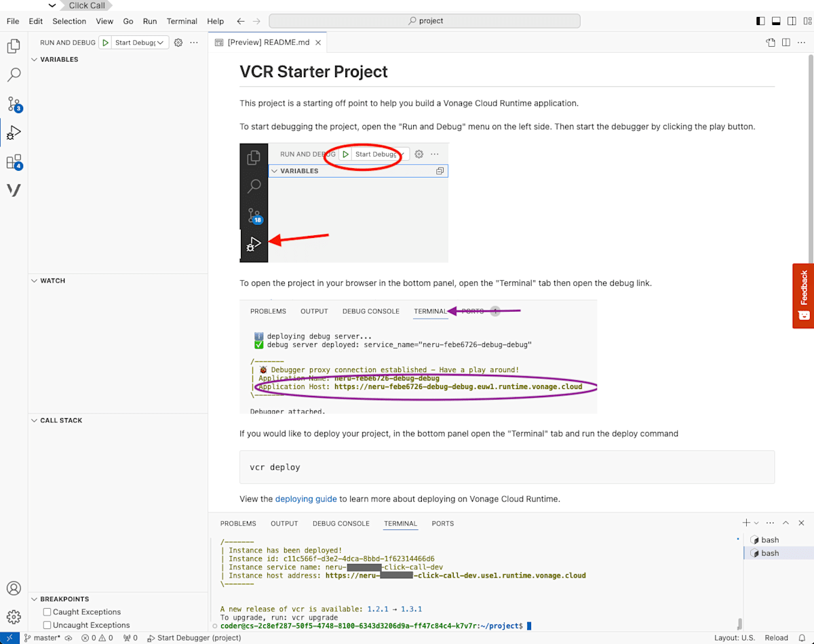Image resolution: width=814 pixels, height=644 pixels.
Task: Enable the Uncaught Exceptions breakpoint
Action: 47,625
